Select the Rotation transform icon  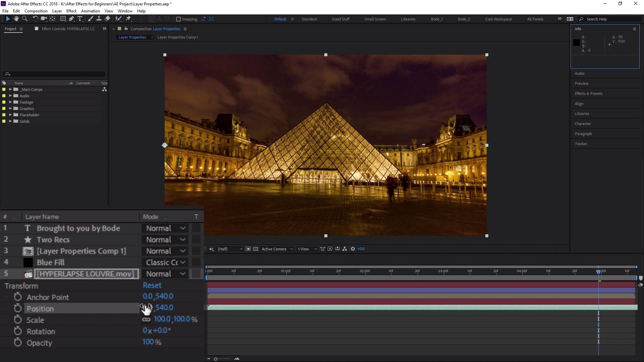tap(18, 331)
